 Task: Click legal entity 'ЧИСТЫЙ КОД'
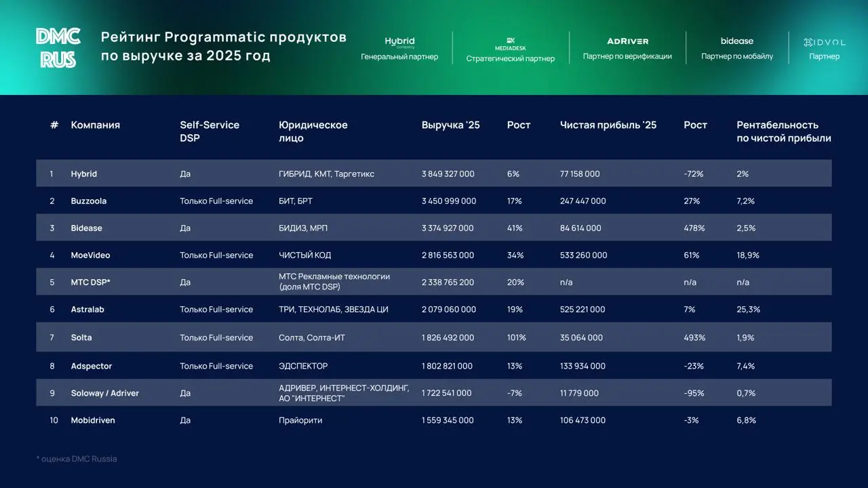tap(305, 256)
